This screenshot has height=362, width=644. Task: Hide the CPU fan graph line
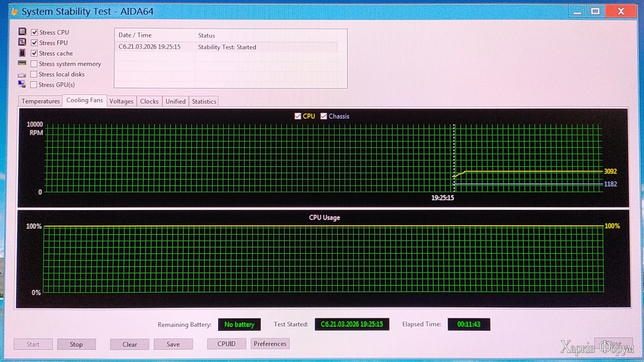pos(298,116)
